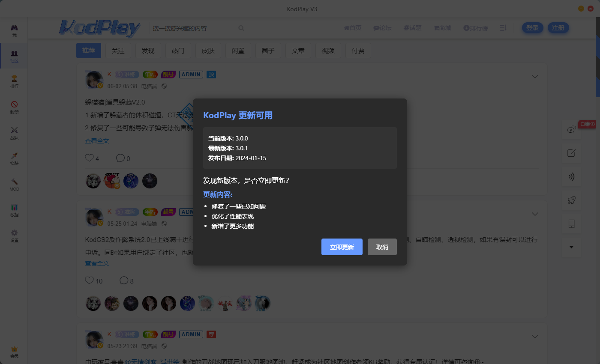This screenshot has height=364, width=600.
Task: Click author avatar on the 06-02 05:38 post
Action: point(94,80)
